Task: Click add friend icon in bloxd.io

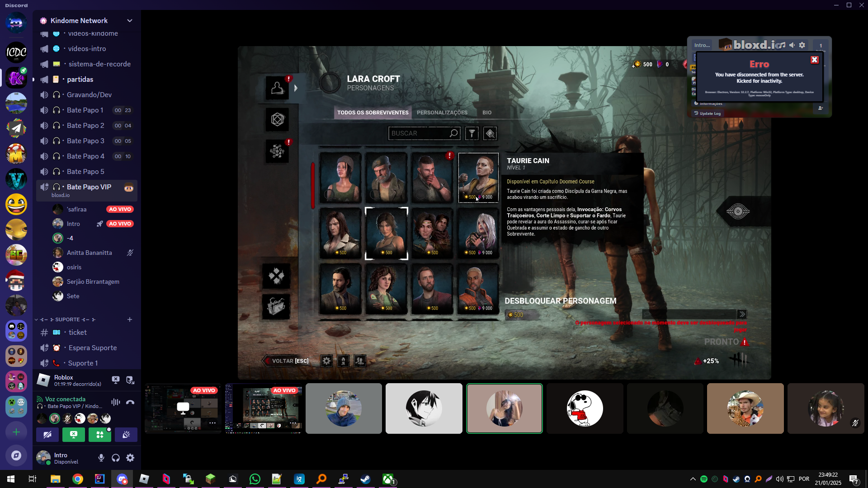Action: click(821, 108)
